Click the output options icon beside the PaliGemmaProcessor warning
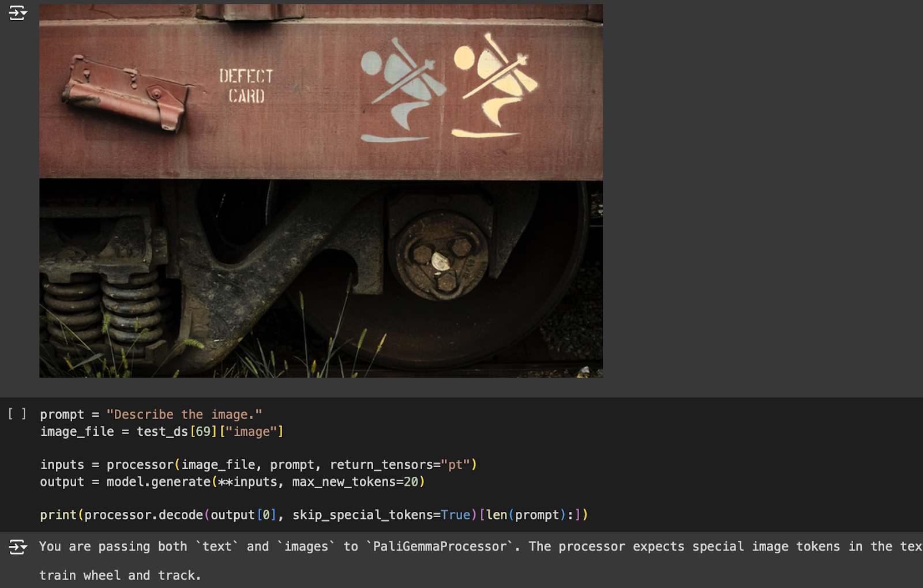 [18, 546]
